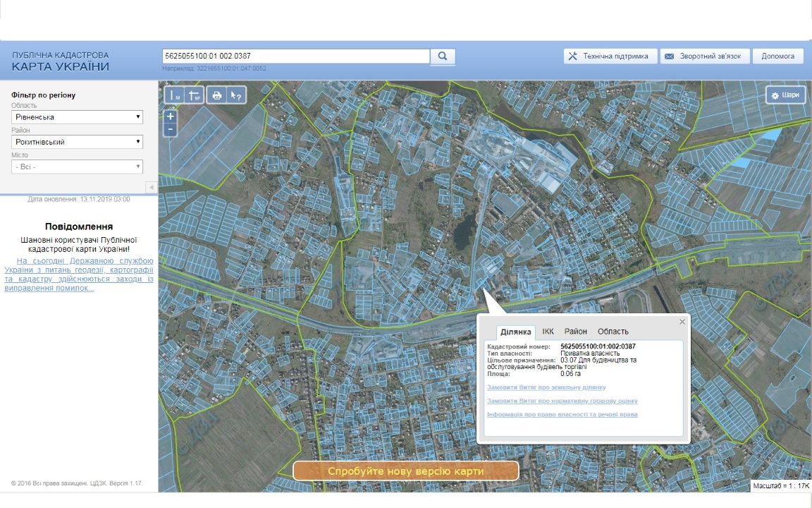Click the Спробуйте нову версію карти banner
The height and width of the screenshot is (508, 812).
pyautogui.click(x=406, y=471)
